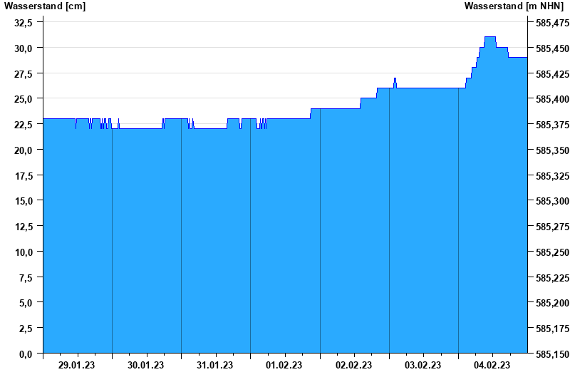Select the 32,5 tick label on left axis
Image resolution: width=570 pixels, height=392 pixels.
click(24, 23)
